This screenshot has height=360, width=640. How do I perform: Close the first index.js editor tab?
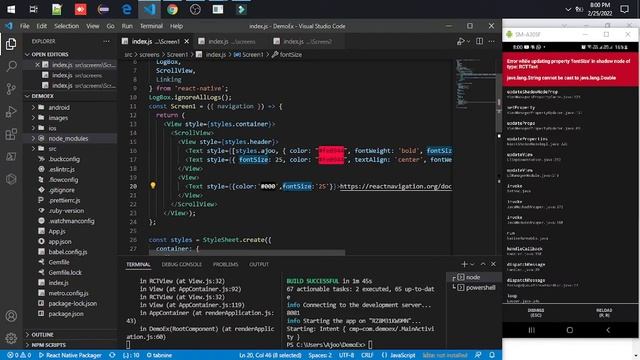pos(187,41)
